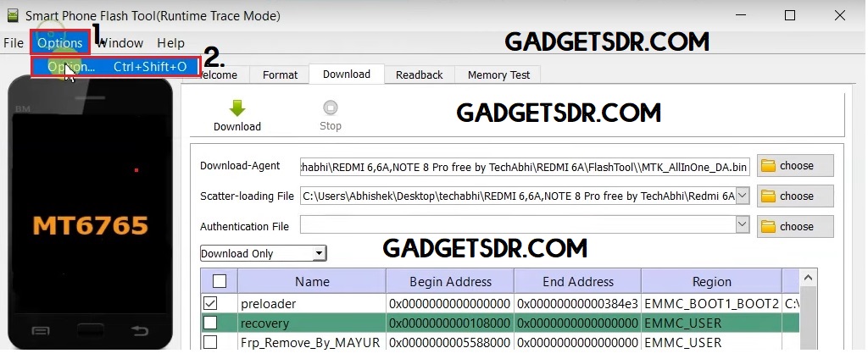Click folder icon beside Authentication choose

[768, 227]
